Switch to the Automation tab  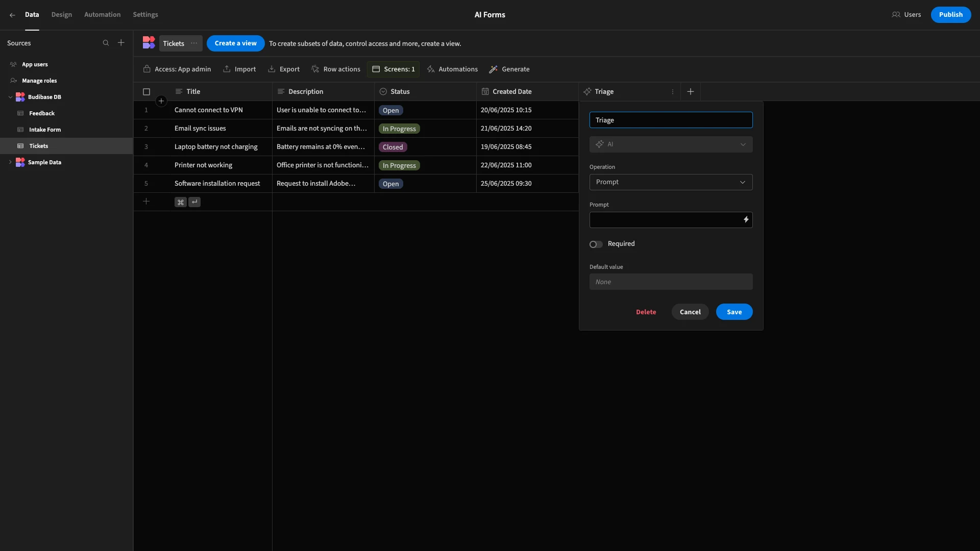tap(103, 15)
